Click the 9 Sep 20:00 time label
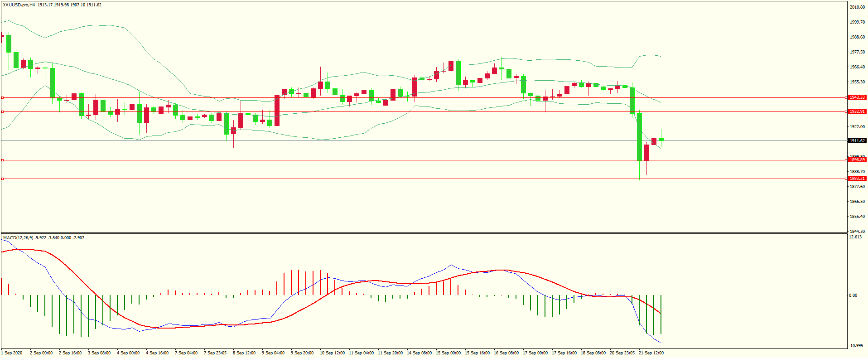868x358 pixels. tap(302, 353)
